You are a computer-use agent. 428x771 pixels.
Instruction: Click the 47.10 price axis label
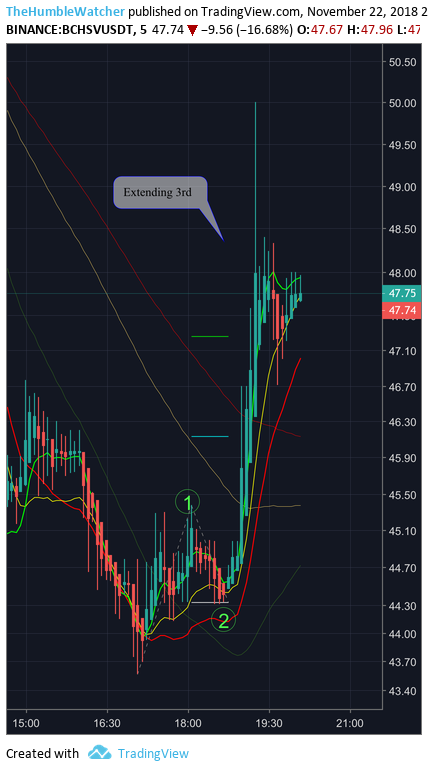click(402, 351)
